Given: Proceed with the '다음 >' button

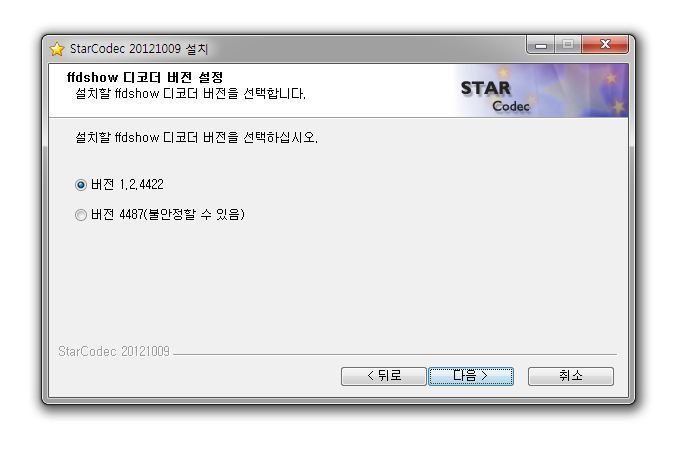Looking at the screenshot, I should coord(471,376).
